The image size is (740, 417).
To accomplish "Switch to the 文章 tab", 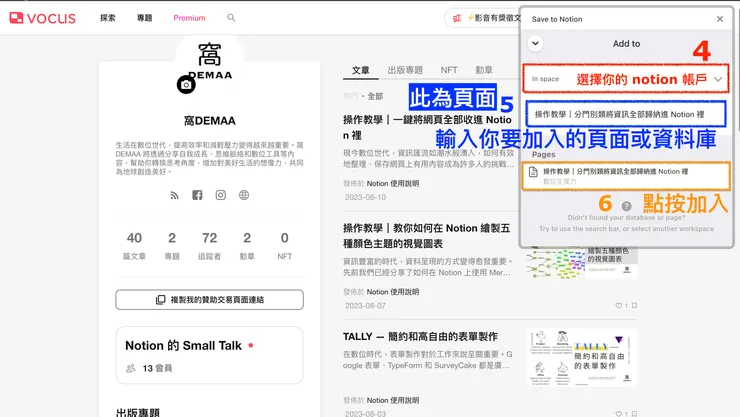I will 361,70.
